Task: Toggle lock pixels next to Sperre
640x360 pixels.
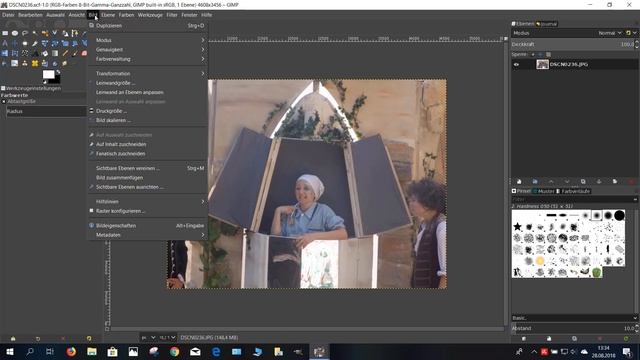Action: (533, 54)
